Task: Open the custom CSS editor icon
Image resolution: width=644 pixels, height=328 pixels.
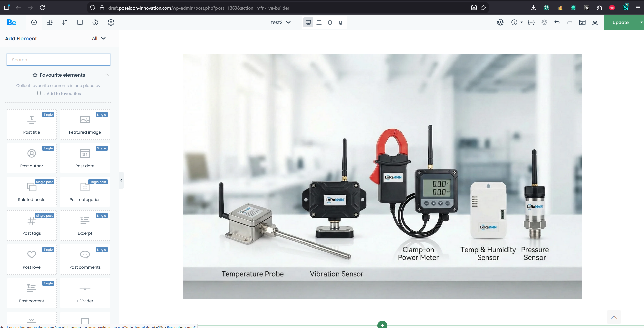Action: pos(531,22)
